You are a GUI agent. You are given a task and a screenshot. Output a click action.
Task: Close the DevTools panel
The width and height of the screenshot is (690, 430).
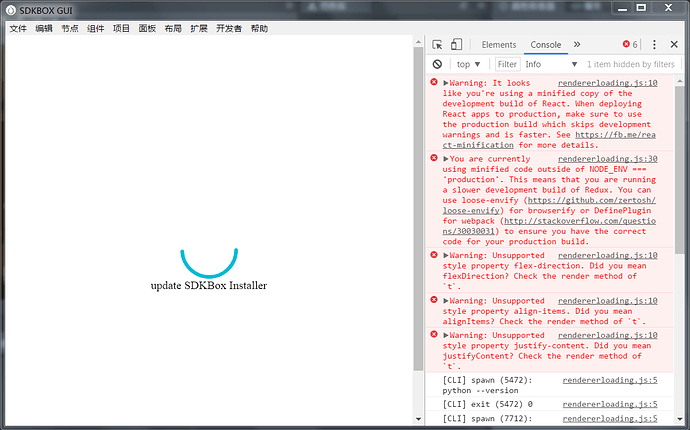tap(674, 44)
